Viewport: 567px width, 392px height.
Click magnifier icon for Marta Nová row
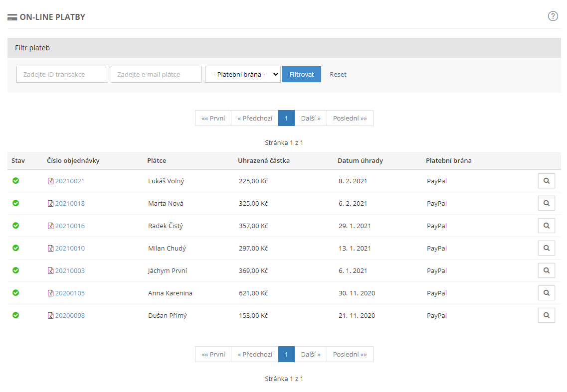click(546, 203)
